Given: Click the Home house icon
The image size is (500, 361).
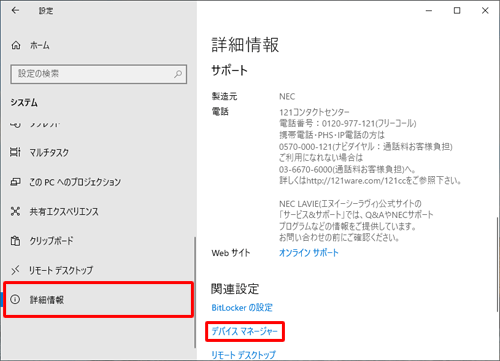Looking at the screenshot, I should (x=16, y=45).
